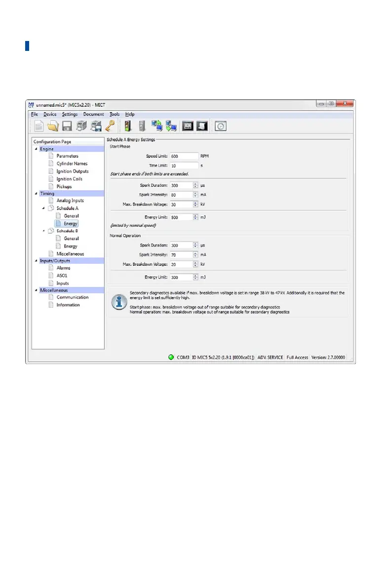Click the upload-to-device computers icon
The image size is (392, 588).
(157, 126)
